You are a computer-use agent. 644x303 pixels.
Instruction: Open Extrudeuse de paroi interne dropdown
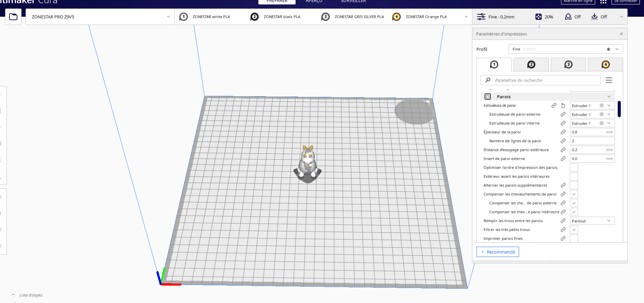click(x=592, y=123)
